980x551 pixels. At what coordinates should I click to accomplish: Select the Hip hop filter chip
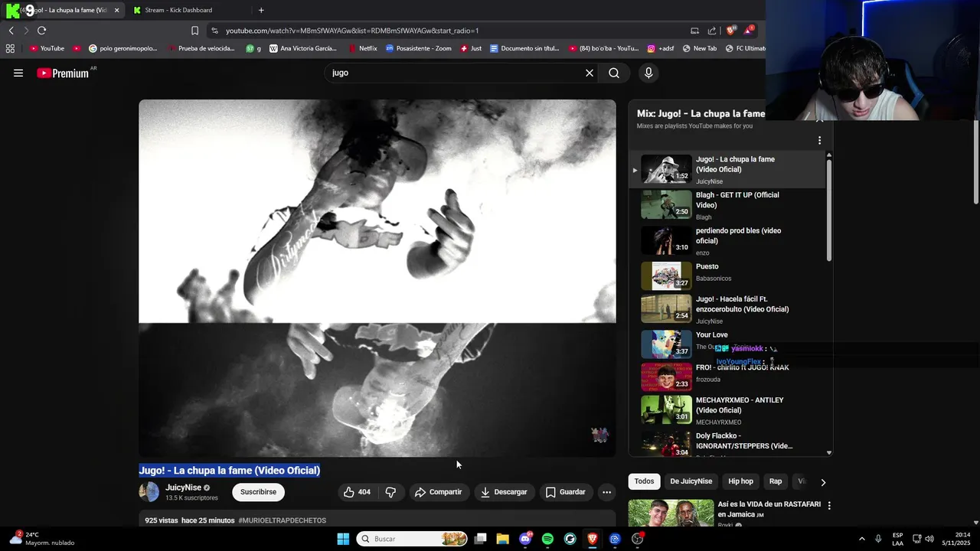point(740,481)
